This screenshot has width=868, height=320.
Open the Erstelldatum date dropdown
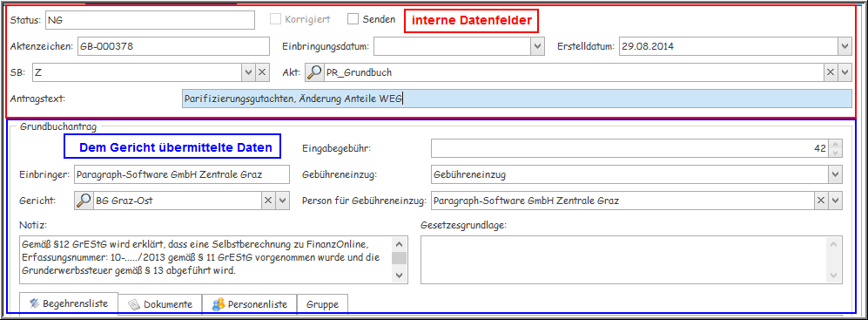pos(844,46)
